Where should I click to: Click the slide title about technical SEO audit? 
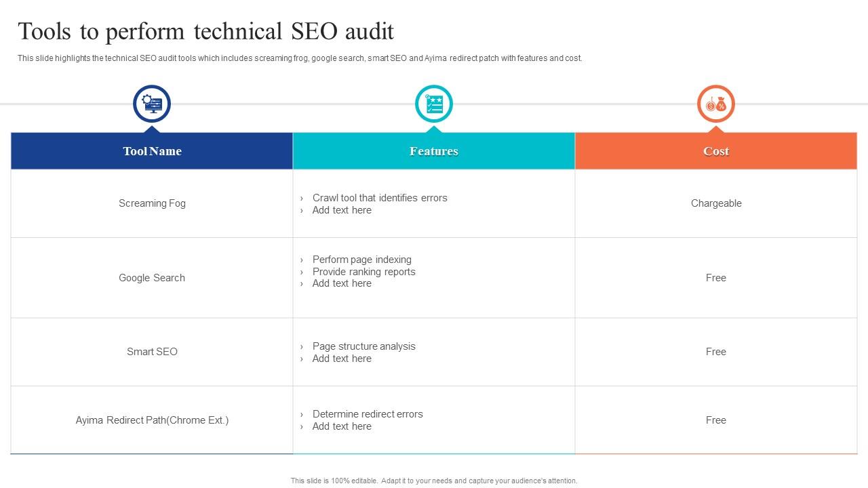(205, 31)
